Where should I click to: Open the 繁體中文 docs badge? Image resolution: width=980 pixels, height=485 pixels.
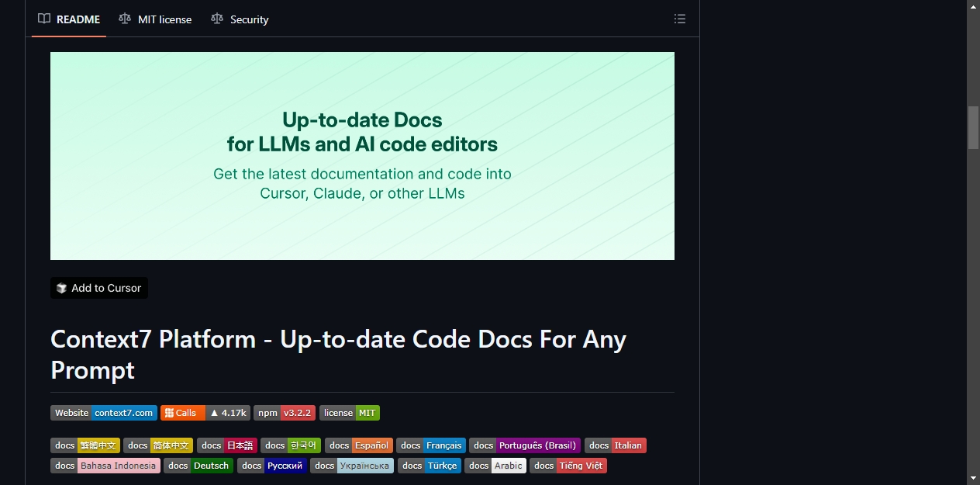(85, 445)
